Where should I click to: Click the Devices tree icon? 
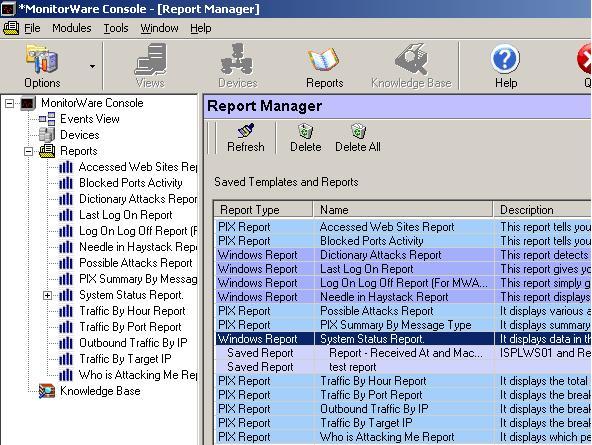pyautogui.click(x=47, y=135)
